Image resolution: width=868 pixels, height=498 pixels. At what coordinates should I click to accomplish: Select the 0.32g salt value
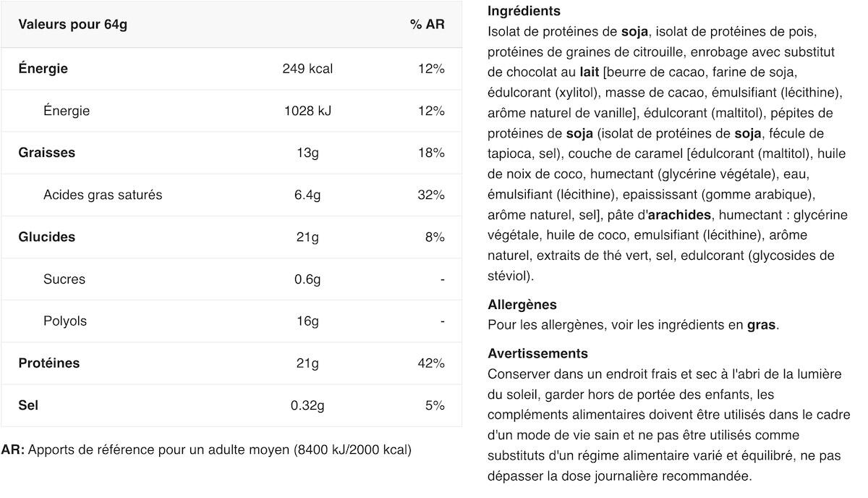(x=307, y=405)
